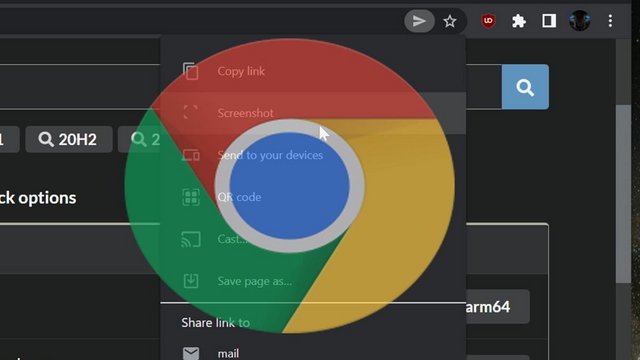Open Chrome's three-dot menu
The height and width of the screenshot is (360, 640).
(x=610, y=21)
